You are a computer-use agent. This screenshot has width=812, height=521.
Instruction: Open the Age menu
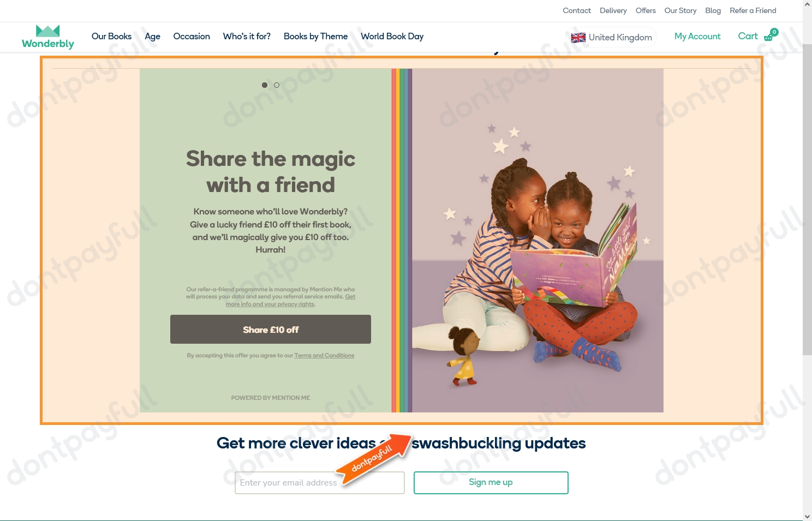[x=152, y=37]
